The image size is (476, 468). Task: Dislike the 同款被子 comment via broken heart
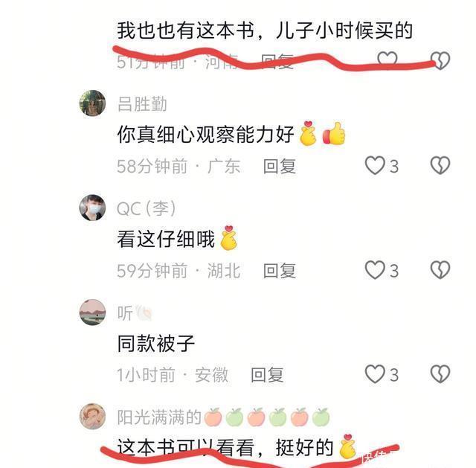click(440, 374)
